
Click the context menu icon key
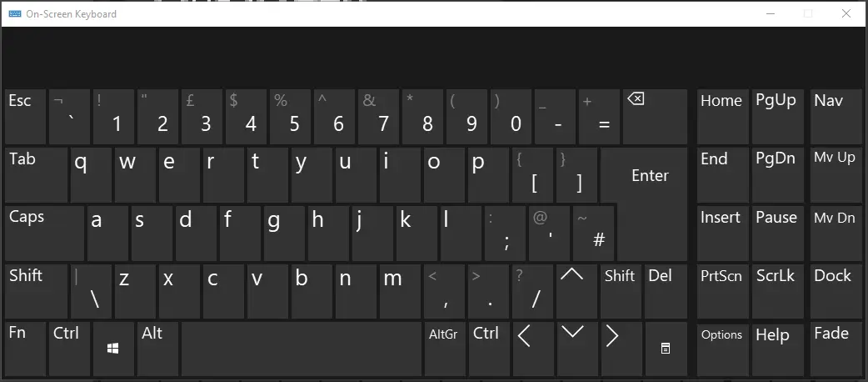pos(666,349)
